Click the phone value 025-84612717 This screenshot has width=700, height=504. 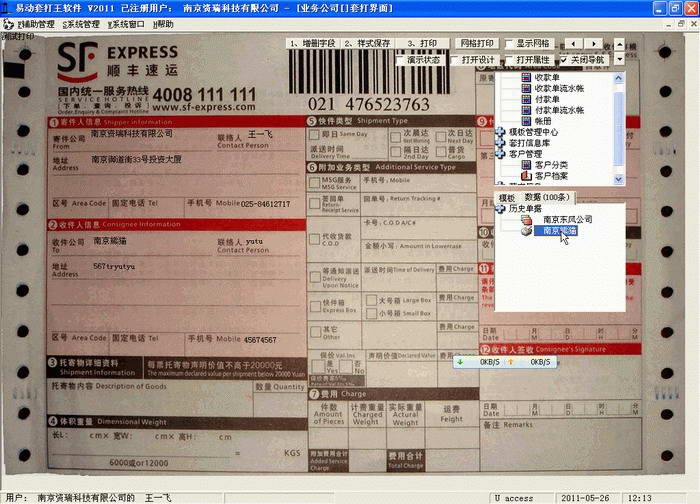click(266, 204)
